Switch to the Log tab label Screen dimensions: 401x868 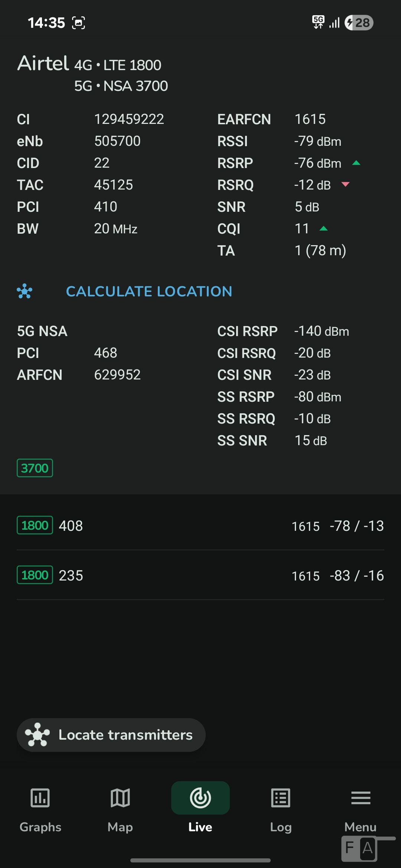click(x=281, y=827)
